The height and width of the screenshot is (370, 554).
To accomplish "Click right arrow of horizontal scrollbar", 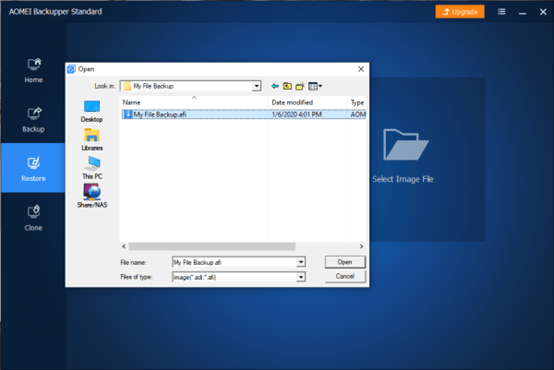I will [361, 246].
